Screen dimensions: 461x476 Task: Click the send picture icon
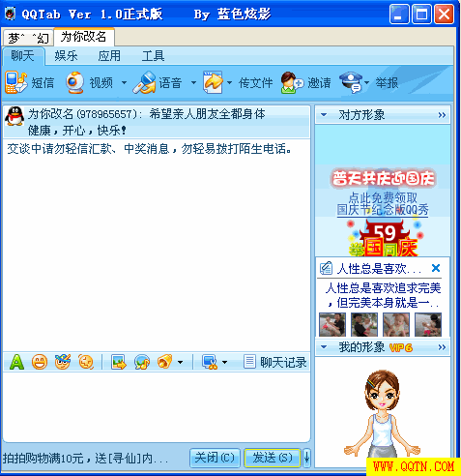119,362
